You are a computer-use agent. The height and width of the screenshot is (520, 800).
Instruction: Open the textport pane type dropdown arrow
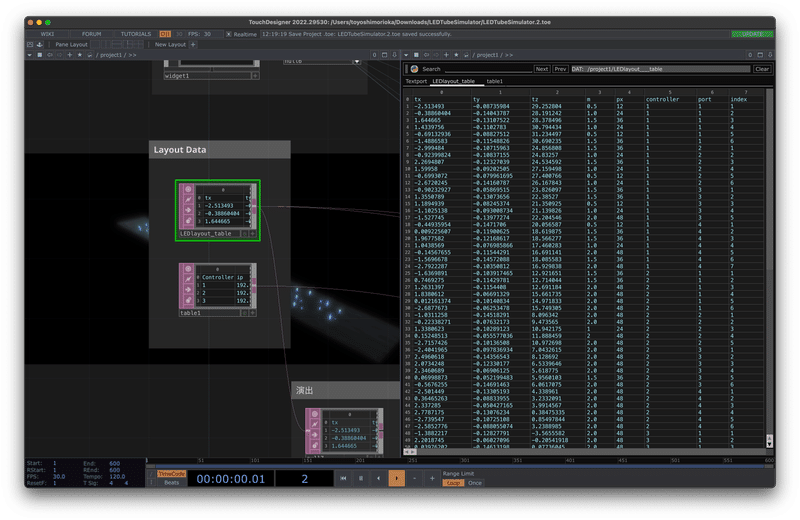coord(406,55)
